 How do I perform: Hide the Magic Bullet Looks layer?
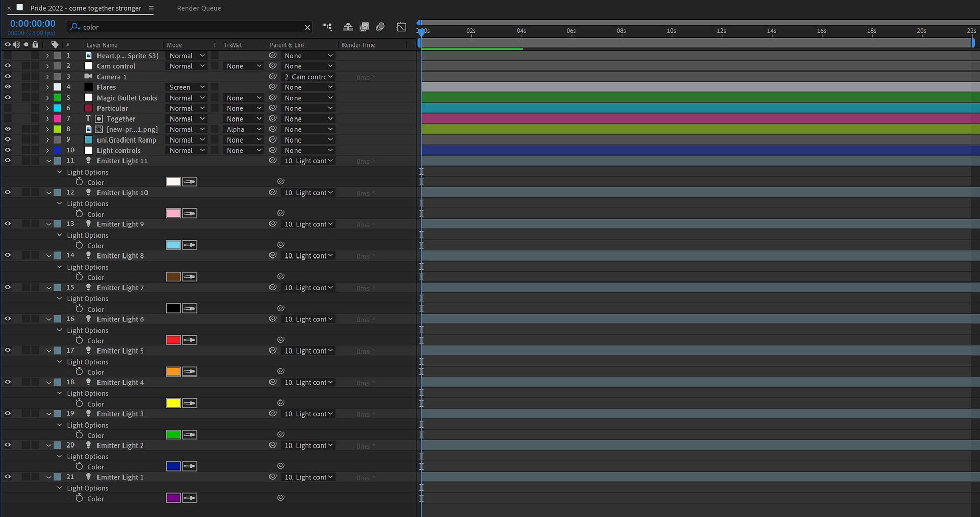(8, 98)
